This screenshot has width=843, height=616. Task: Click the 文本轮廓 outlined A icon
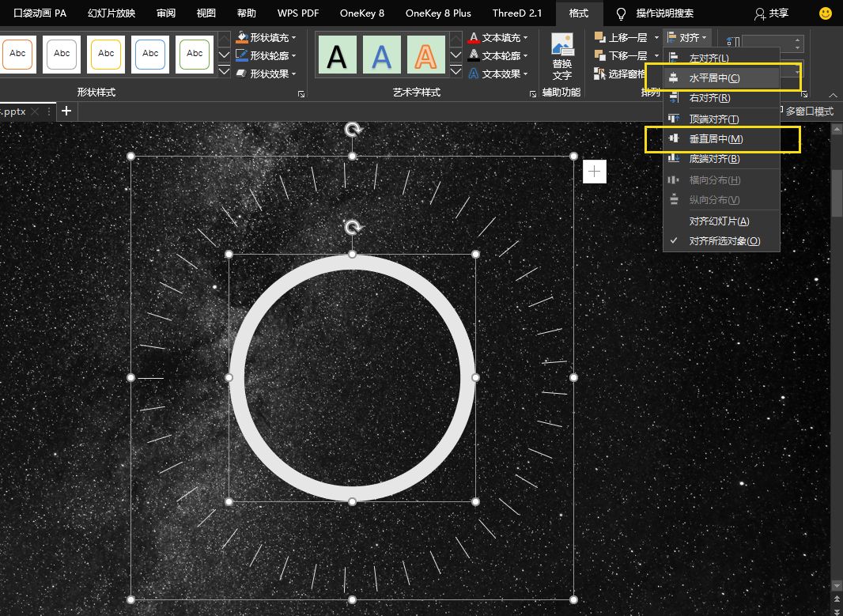click(x=474, y=55)
